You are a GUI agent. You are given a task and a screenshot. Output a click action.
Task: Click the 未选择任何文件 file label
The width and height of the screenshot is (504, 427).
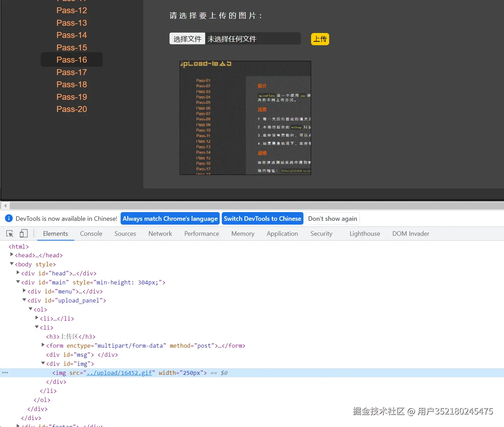click(232, 39)
